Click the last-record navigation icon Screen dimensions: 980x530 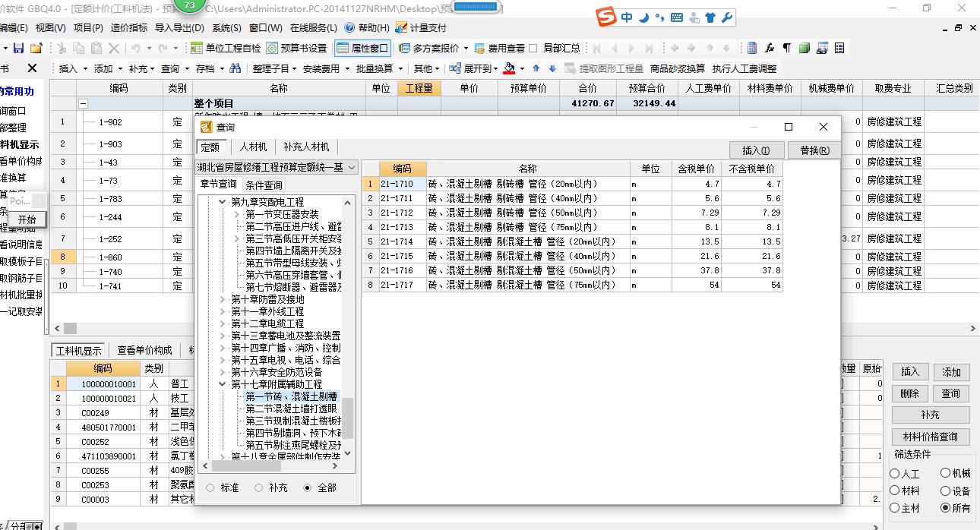click(649, 48)
